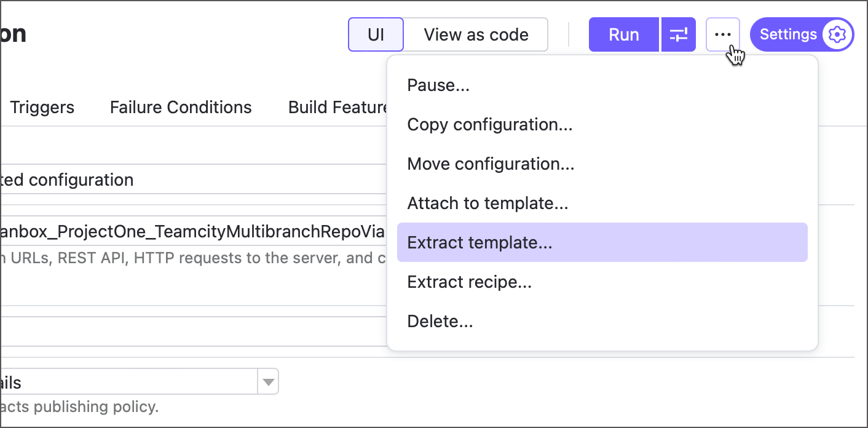Open the Triggers tab
This screenshot has height=428, width=868.
point(42,107)
